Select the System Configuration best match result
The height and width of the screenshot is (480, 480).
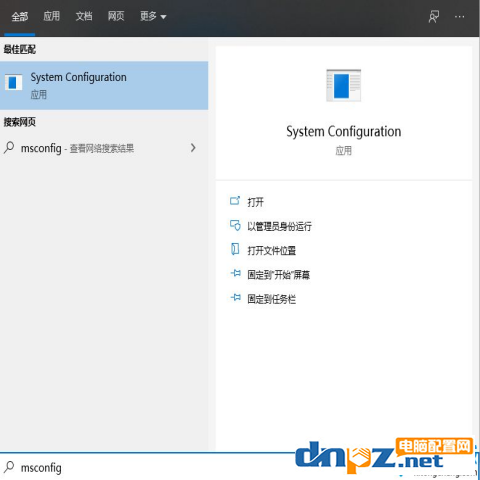click(104, 86)
